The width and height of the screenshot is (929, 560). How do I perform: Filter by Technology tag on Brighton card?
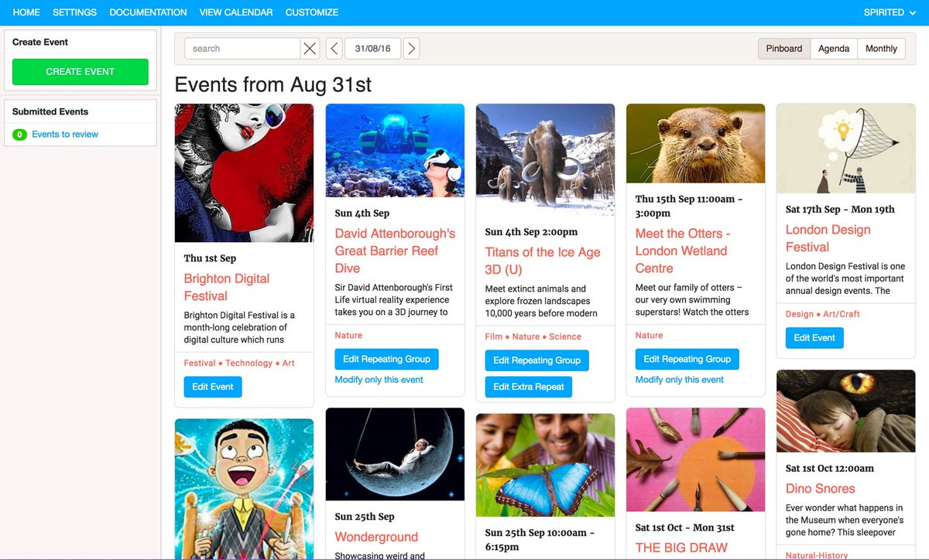tap(249, 363)
